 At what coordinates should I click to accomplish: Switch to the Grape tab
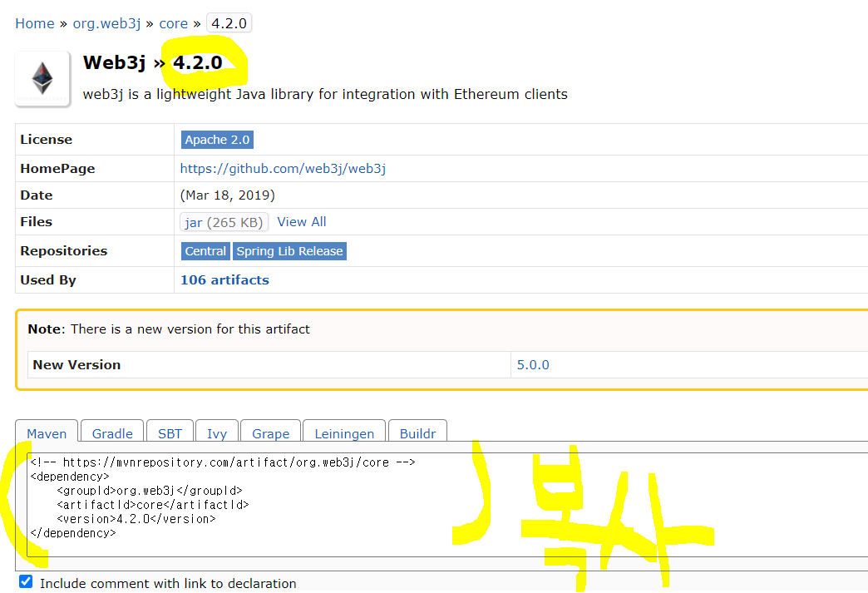pos(271,433)
